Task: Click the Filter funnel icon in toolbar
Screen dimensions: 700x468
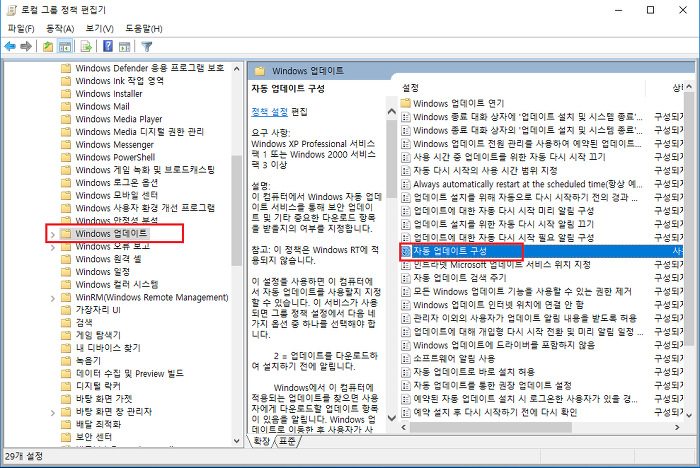Action: click(146, 45)
